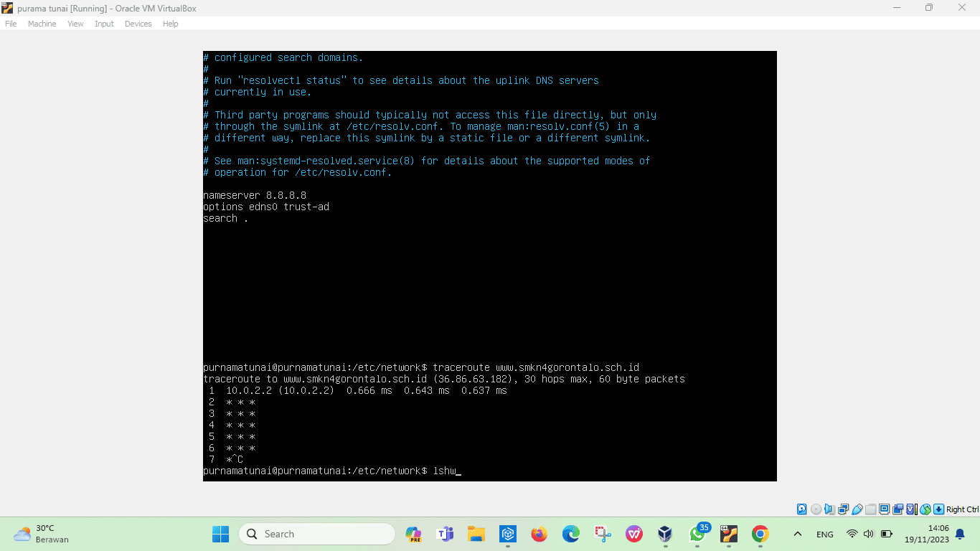980x551 pixels.
Task: Launch Microsoft Edge from taskbar
Action: (571, 534)
